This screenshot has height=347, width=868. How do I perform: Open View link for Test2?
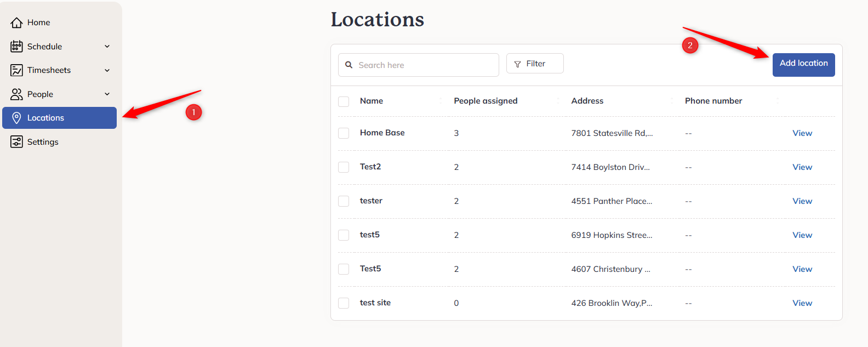(x=802, y=167)
